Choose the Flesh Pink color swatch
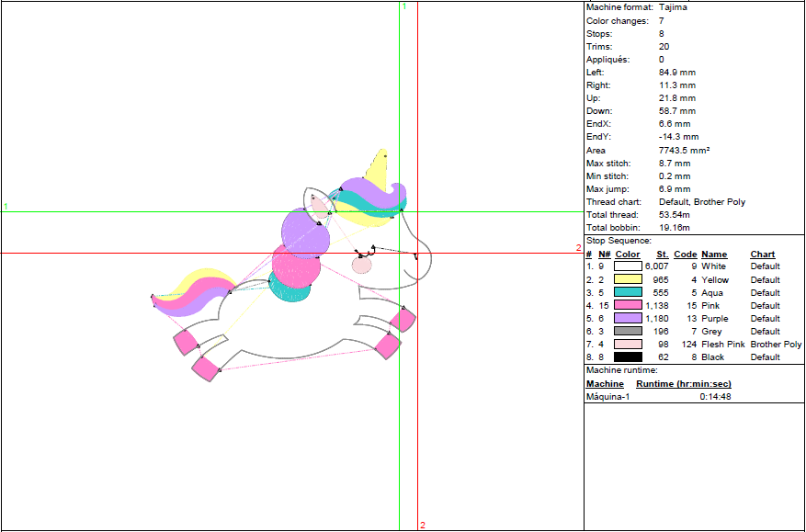The width and height of the screenshot is (806, 532). (x=628, y=344)
